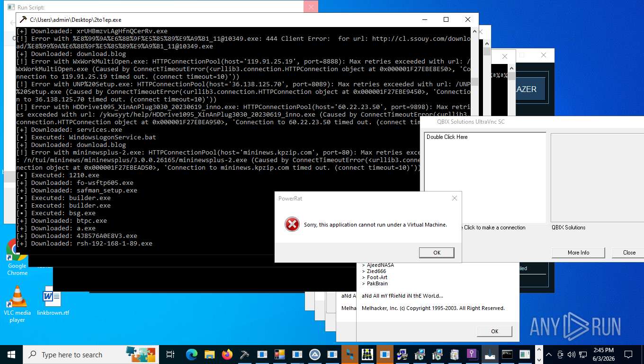Click the 'Executed: WindowsLogonService.bat' console line
This screenshot has height=364, width=644.
point(86,137)
